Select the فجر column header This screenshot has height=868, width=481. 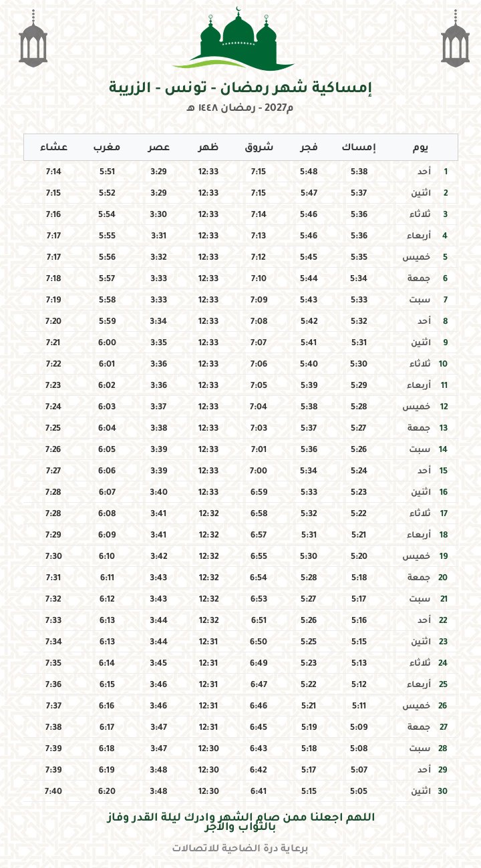(x=308, y=147)
